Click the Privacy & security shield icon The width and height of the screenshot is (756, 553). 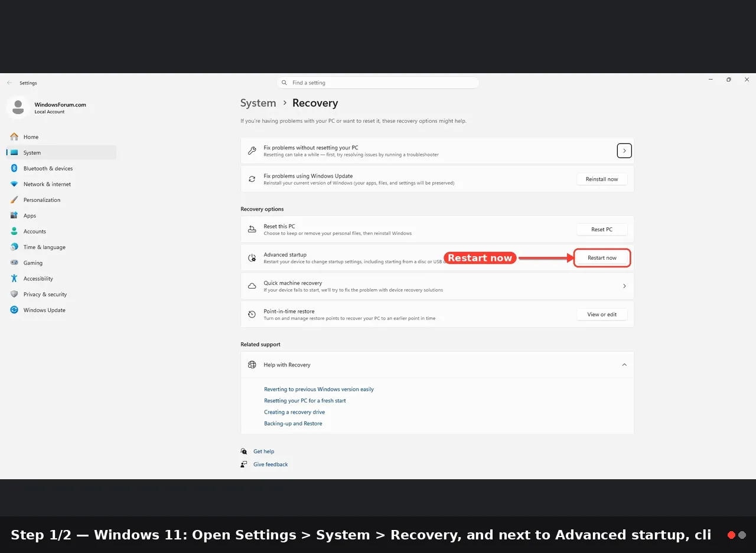(x=14, y=295)
